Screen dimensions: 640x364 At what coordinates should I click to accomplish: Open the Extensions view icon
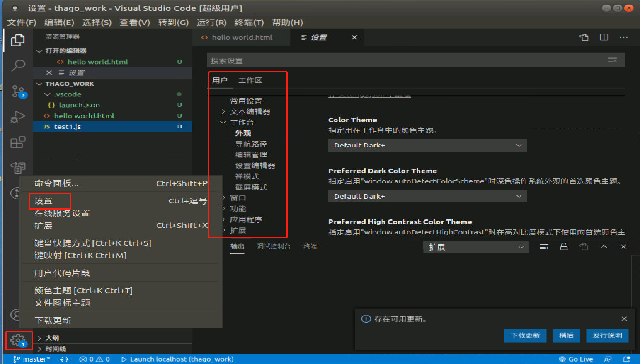[x=18, y=142]
